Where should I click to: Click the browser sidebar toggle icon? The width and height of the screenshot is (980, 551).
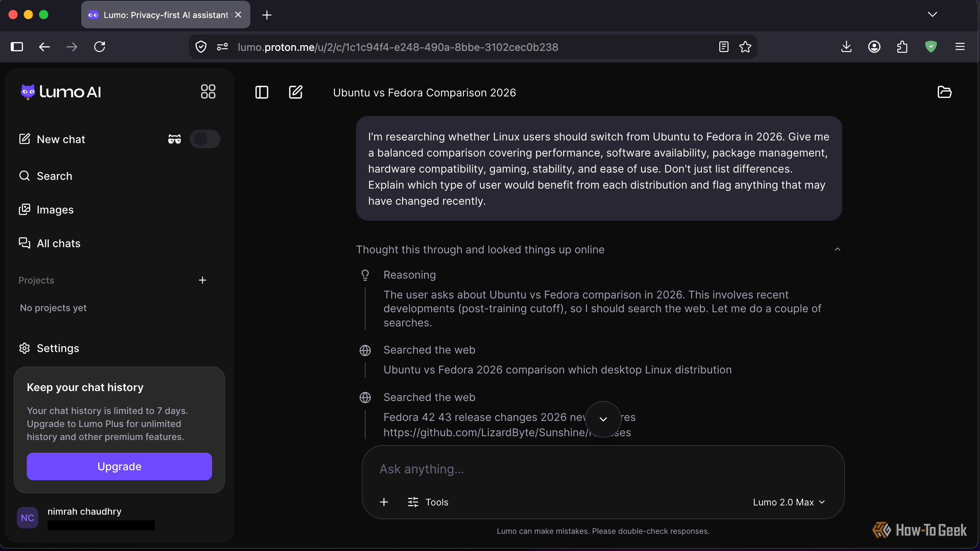17,47
